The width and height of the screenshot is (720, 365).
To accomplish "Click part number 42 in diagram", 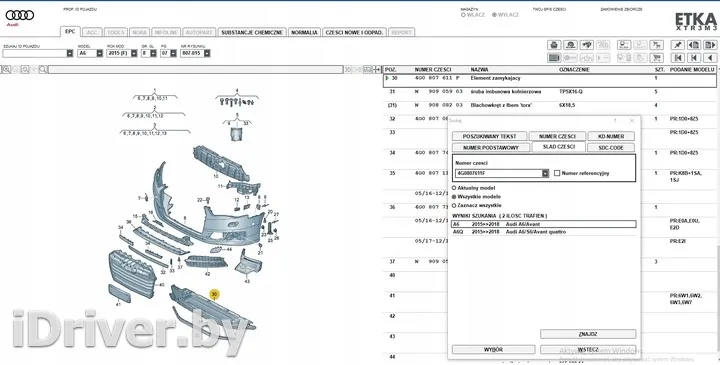I will (x=208, y=274).
